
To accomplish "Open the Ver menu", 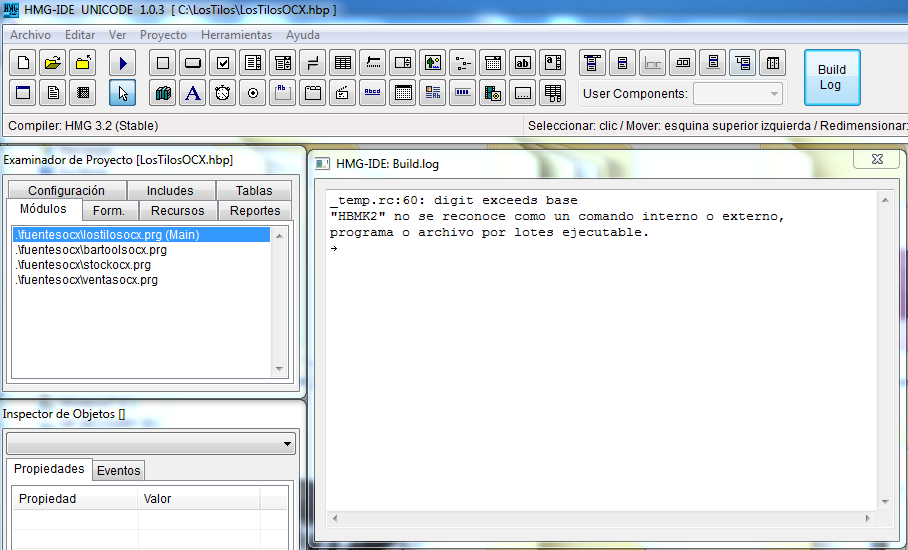I will 118,35.
